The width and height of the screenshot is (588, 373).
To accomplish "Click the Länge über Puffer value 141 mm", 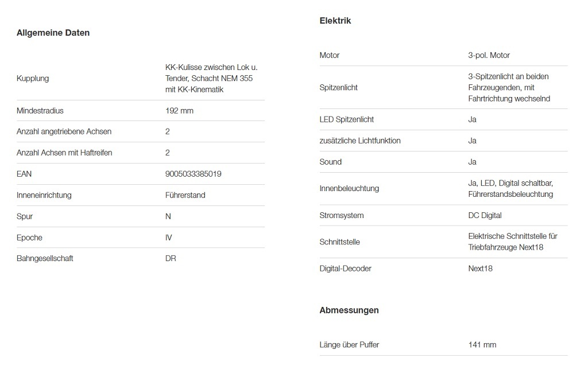I will tap(482, 344).
